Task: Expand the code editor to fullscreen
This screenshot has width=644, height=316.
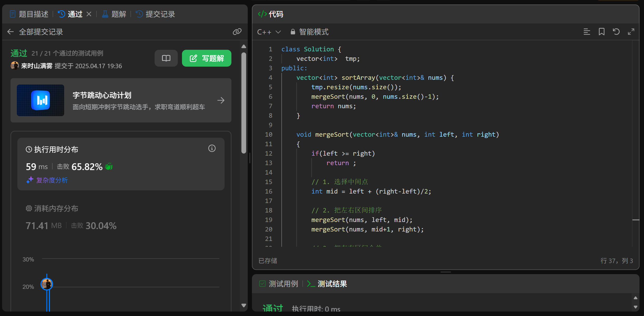Action: pos(631,32)
